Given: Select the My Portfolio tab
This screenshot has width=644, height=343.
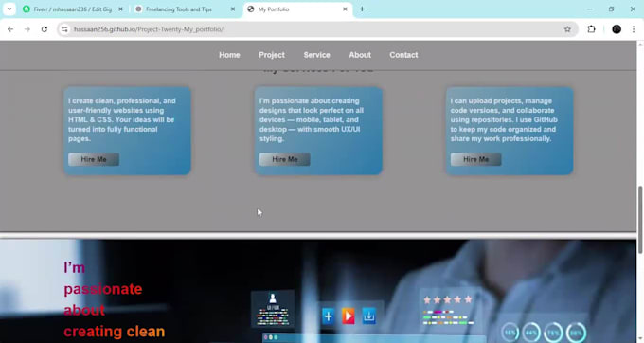Looking at the screenshot, I should pyautogui.click(x=297, y=9).
